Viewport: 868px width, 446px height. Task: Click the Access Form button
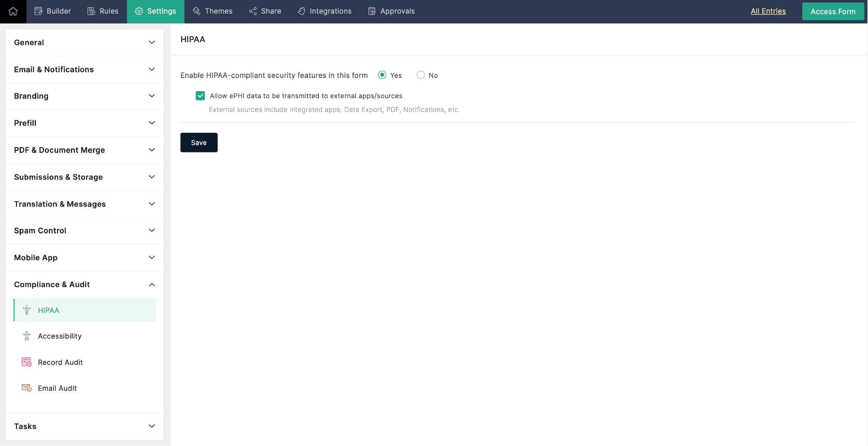[833, 11]
